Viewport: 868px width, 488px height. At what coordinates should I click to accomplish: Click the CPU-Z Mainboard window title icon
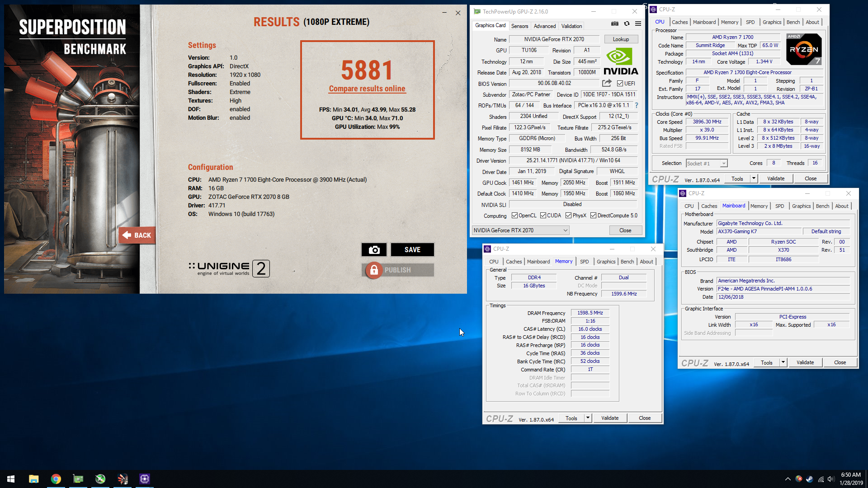click(x=683, y=193)
